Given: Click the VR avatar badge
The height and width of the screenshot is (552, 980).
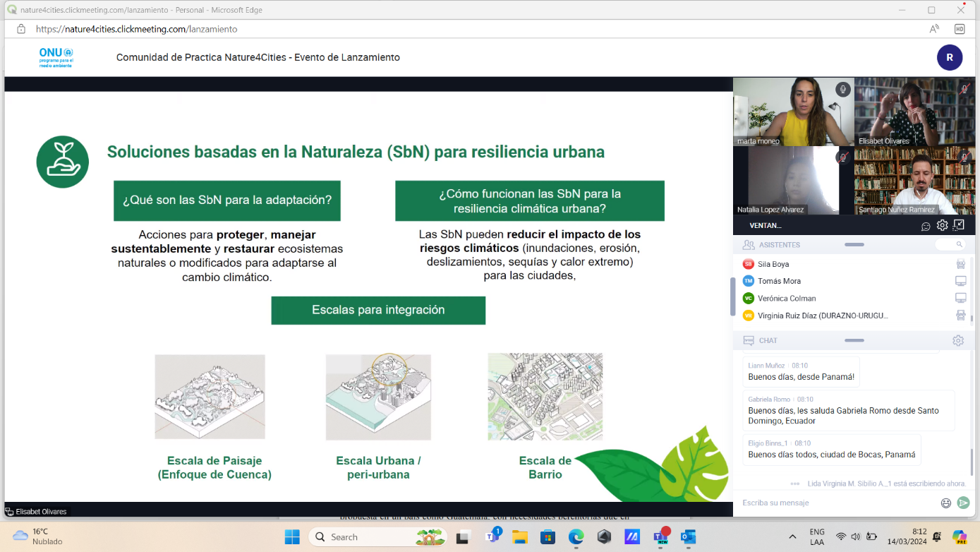Looking at the screenshot, I should 749,316.
